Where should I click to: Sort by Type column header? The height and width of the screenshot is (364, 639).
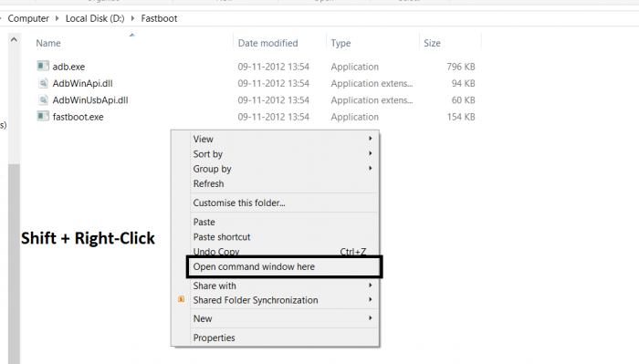tap(340, 43)
